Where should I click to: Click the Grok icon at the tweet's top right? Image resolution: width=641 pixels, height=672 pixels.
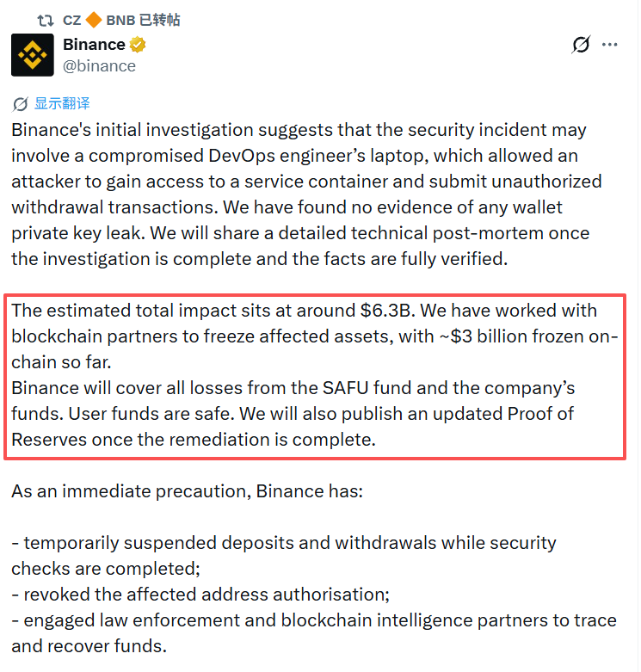[581, 45]
